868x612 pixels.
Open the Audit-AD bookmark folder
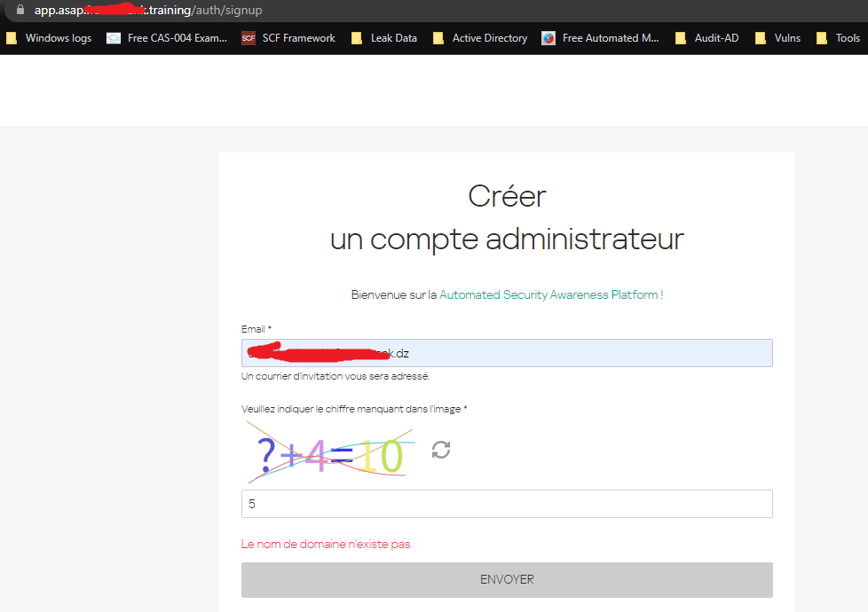pyautogui.click(x=706, y=38)
